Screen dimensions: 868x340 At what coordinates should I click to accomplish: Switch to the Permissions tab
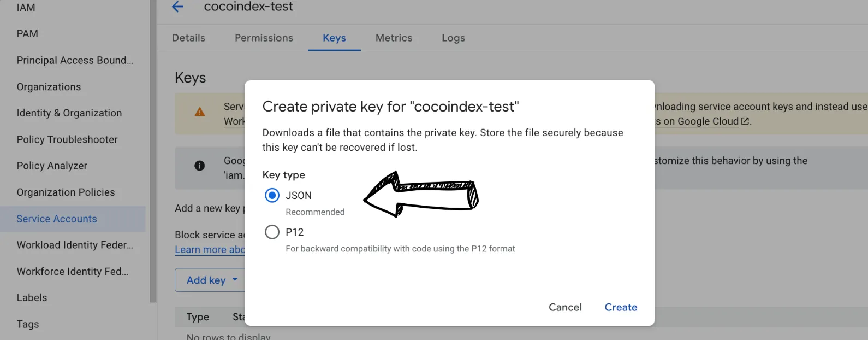tap(264, 38)
